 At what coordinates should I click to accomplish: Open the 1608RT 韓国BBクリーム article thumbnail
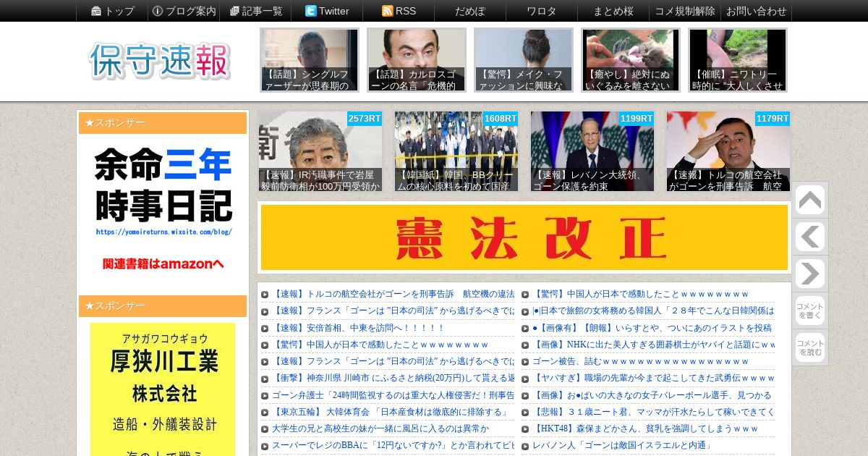point(456,151)
